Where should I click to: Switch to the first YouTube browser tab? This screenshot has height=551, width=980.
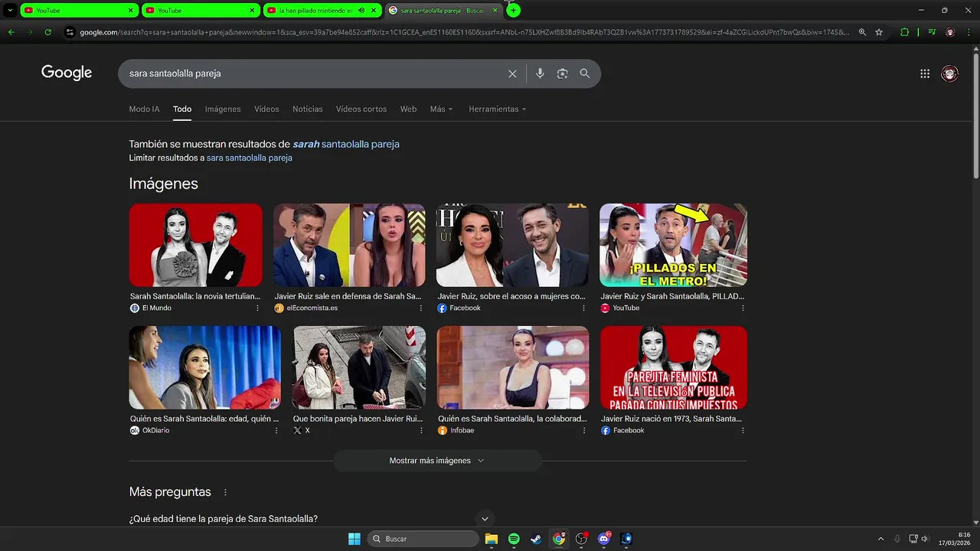click(79, 10)
